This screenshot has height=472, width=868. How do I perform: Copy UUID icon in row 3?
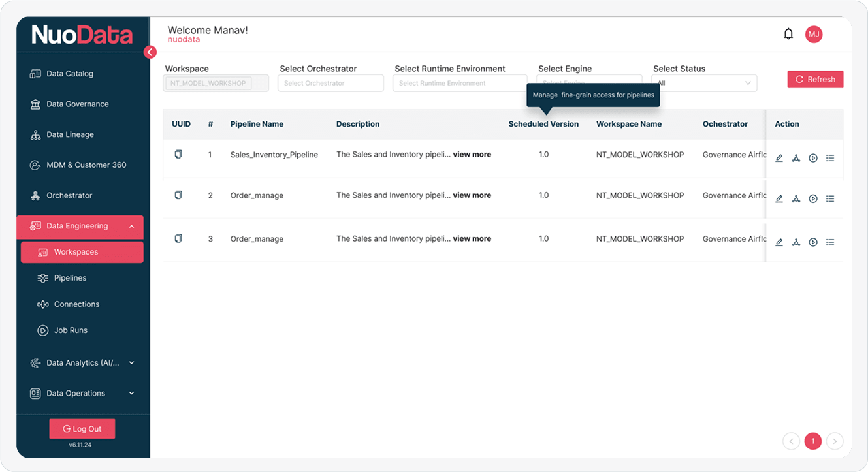pyautogui.click(x=178, y=239)
